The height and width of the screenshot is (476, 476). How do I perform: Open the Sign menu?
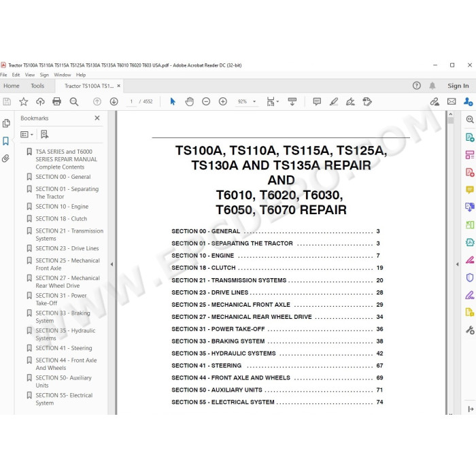coord(44,75)
